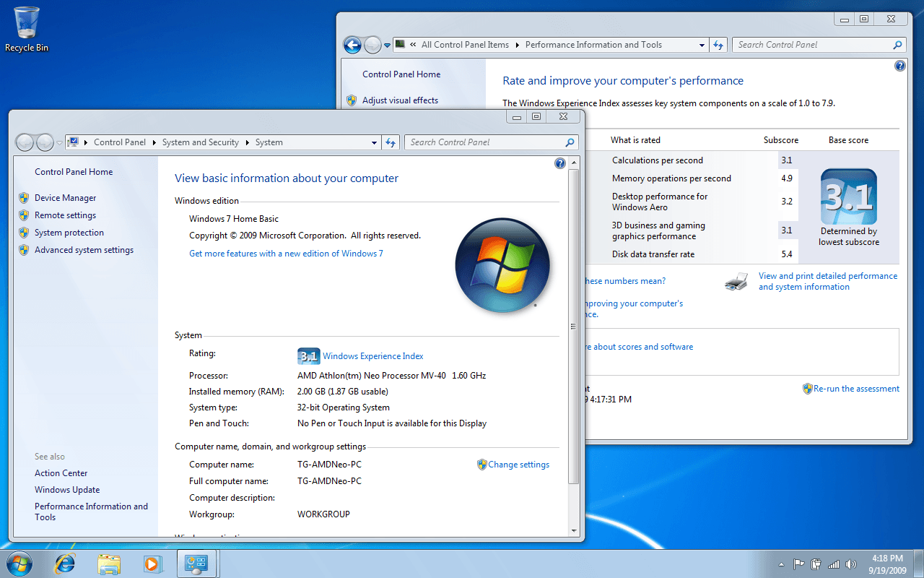924x578 pixels.
Task: Open address history dropdown in System window
Action: (374, 142)
